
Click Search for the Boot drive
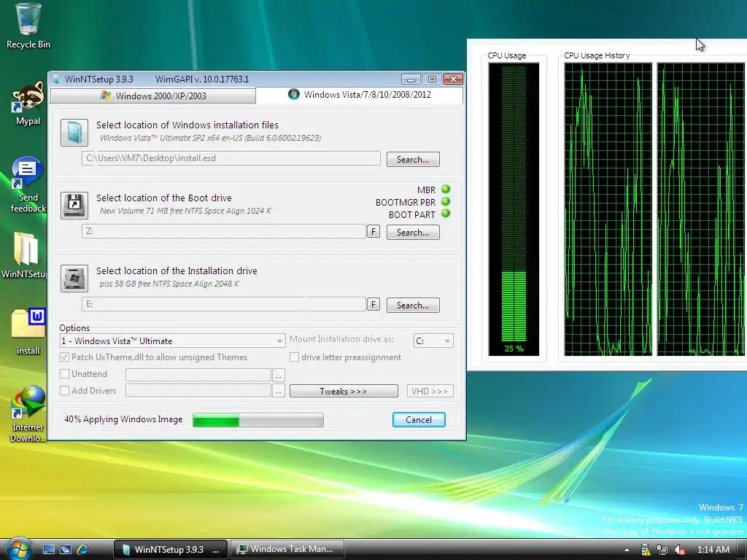coord(413,232)
